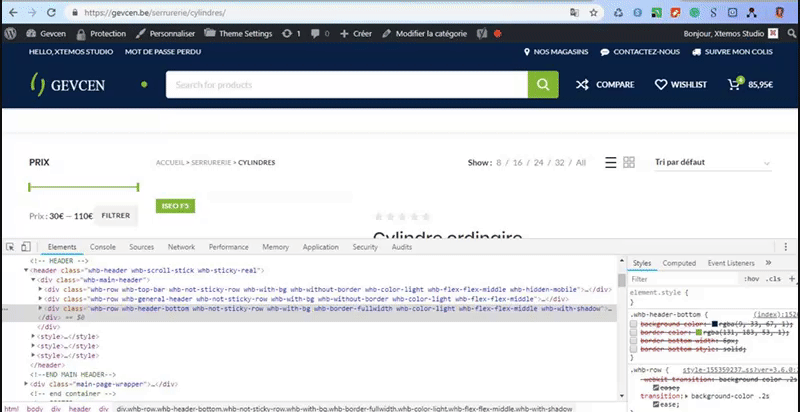The width and height of the screenshot is (800, 412).
Task: Expand the first style element node
Action: tap(33, 337)
